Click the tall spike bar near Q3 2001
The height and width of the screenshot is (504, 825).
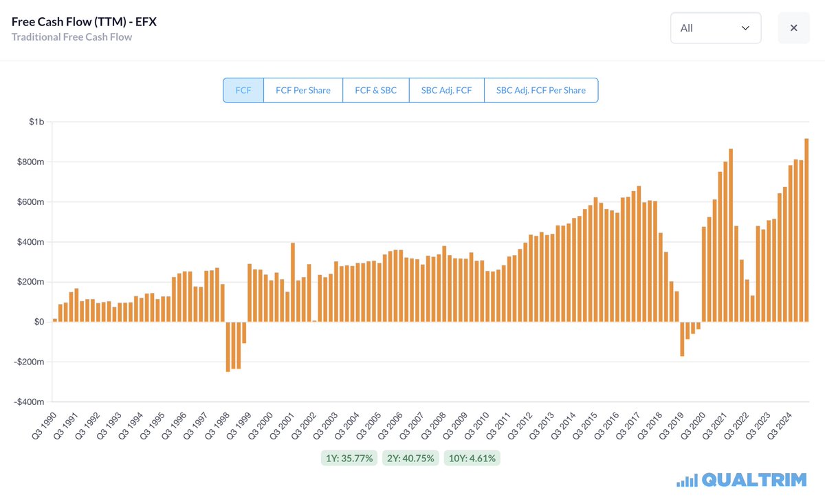(293, 283)
